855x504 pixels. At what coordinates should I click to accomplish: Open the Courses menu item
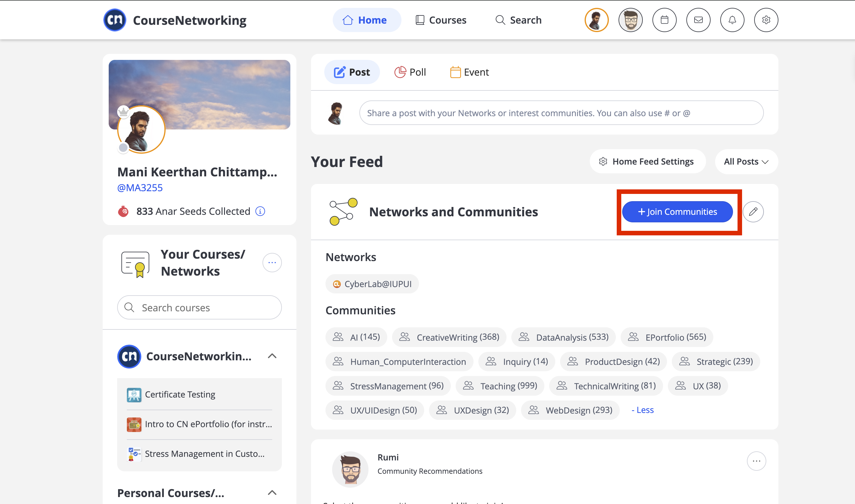(441, 20)
